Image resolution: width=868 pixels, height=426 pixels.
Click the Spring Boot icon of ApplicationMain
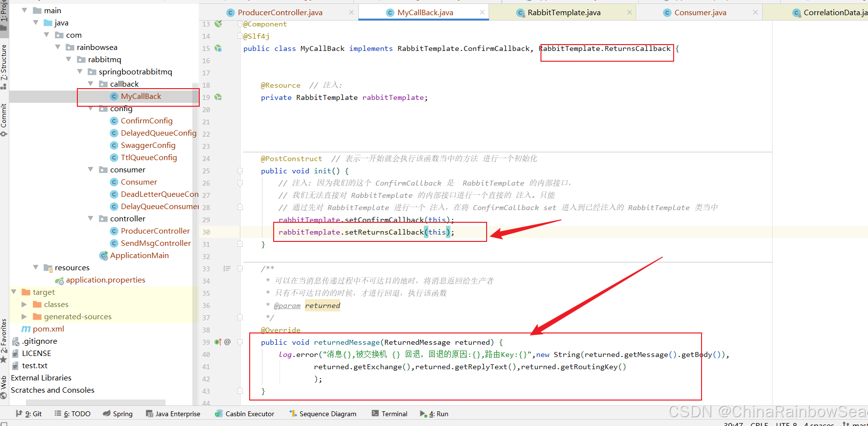pyautogui.click(x=103, y=256)
